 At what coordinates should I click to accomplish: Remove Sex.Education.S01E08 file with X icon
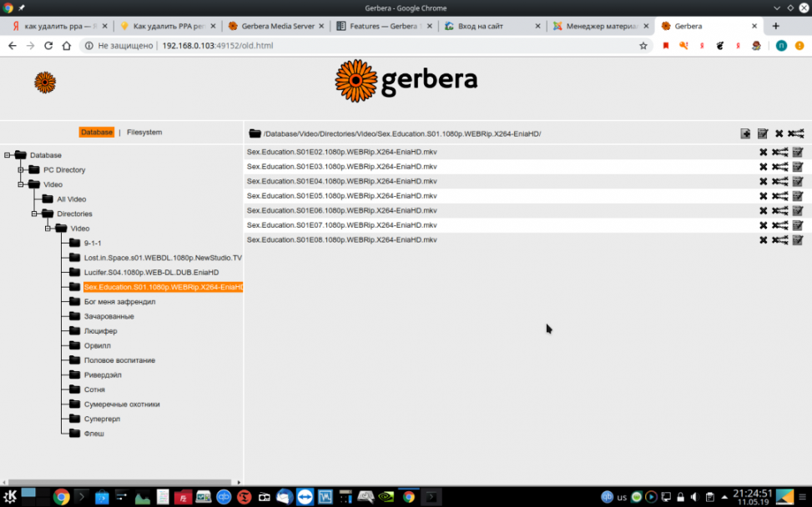pyautogui.click(x=763, y=240)
